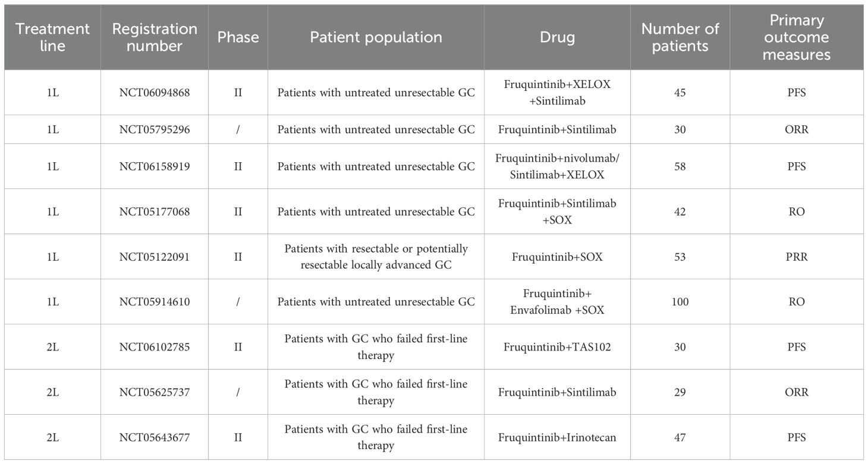The image size is (868, 464).
Task: Select the Treatment line column header
Action: coord(52,37)
